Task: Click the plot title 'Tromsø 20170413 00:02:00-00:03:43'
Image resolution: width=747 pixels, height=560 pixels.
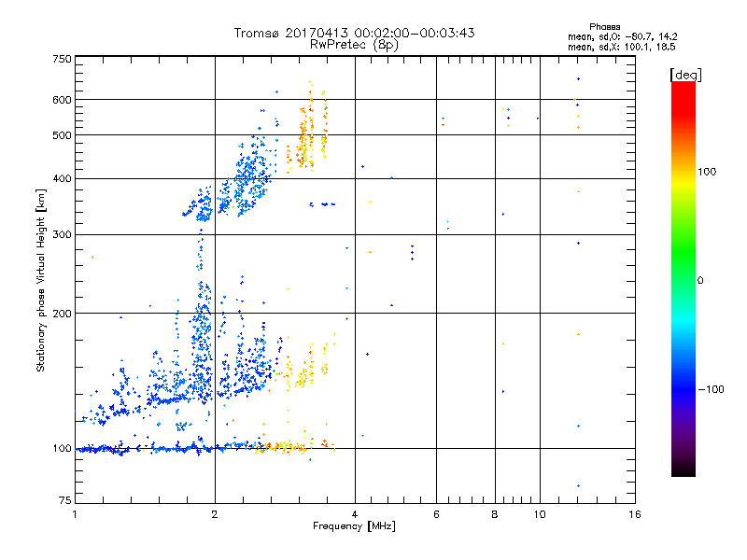Action: click(x=354, y=33)
